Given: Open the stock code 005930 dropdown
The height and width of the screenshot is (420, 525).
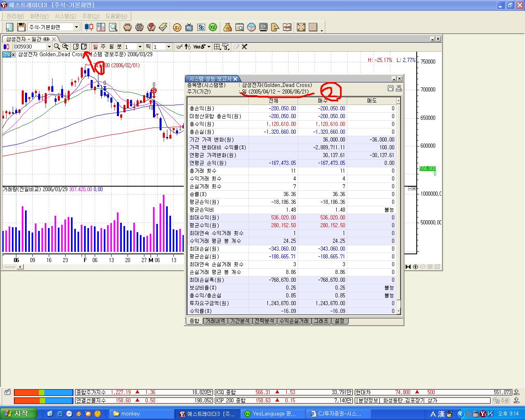Looking at the screenshot, I should 49,47.
